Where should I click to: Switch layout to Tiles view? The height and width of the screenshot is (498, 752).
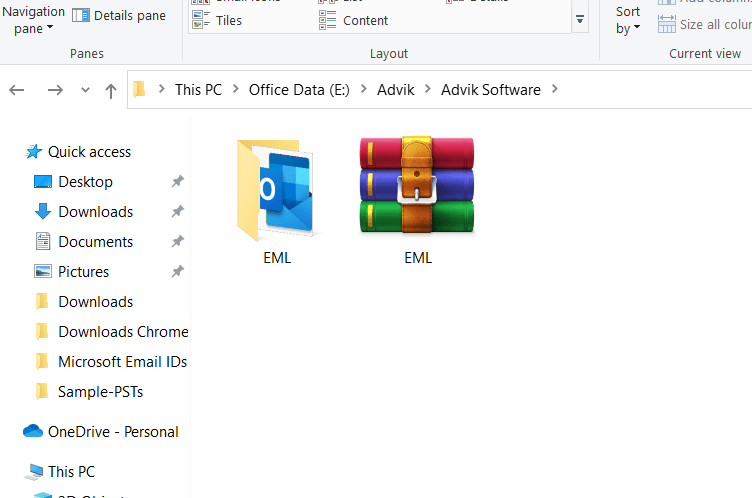(x=217, y=21)
